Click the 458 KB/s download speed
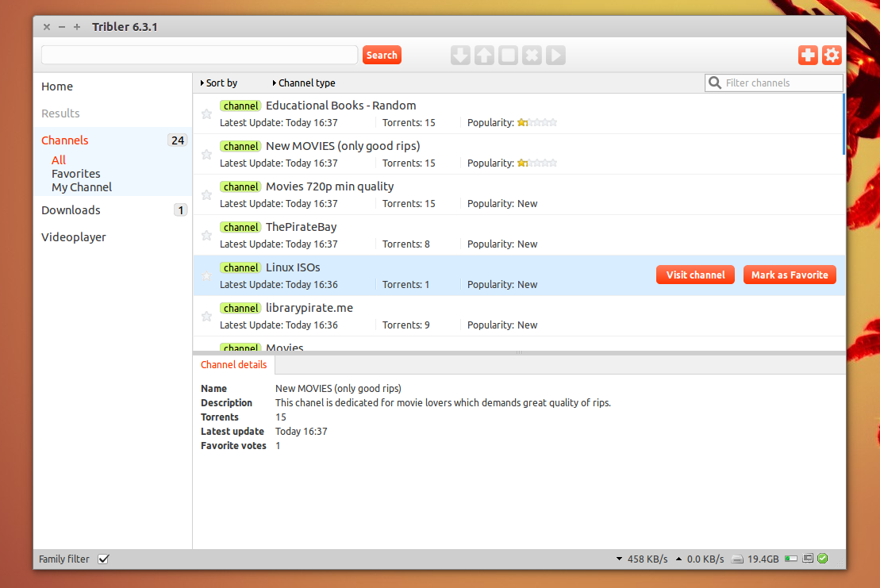The width and height of the screenshot is (880, 588). pyautogui.click(x=648, y=559)
